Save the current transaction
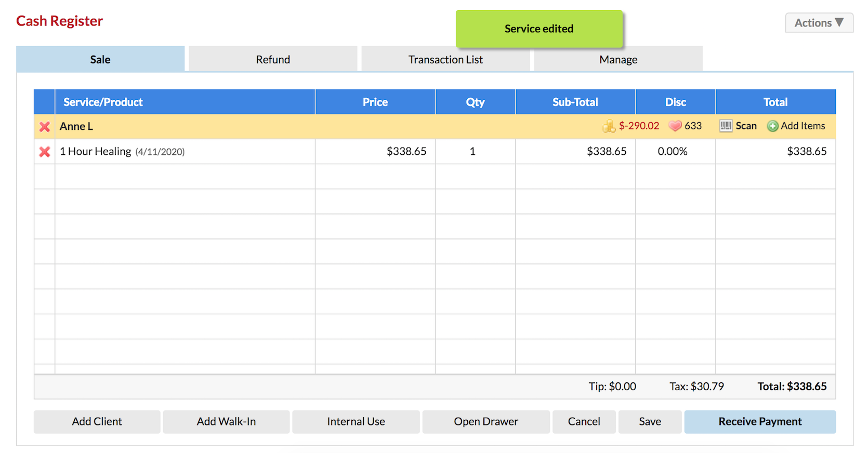The height and width of the screenshot is (453, 868). coord(650,422)
